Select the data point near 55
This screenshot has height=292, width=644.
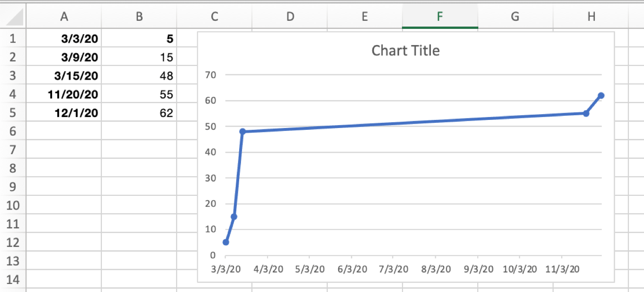[x=586, y=113]
